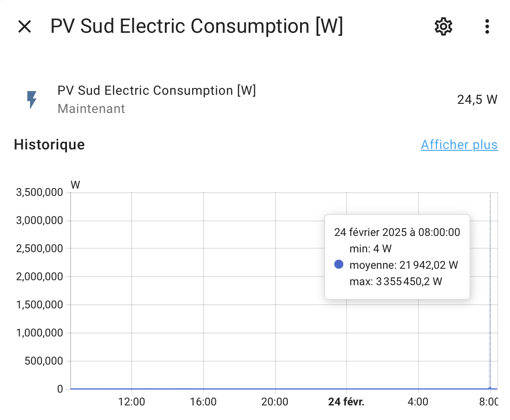Click the dialog title PV Sud Electric Consumption
The image size is (510, 420).
click(197, 26)
